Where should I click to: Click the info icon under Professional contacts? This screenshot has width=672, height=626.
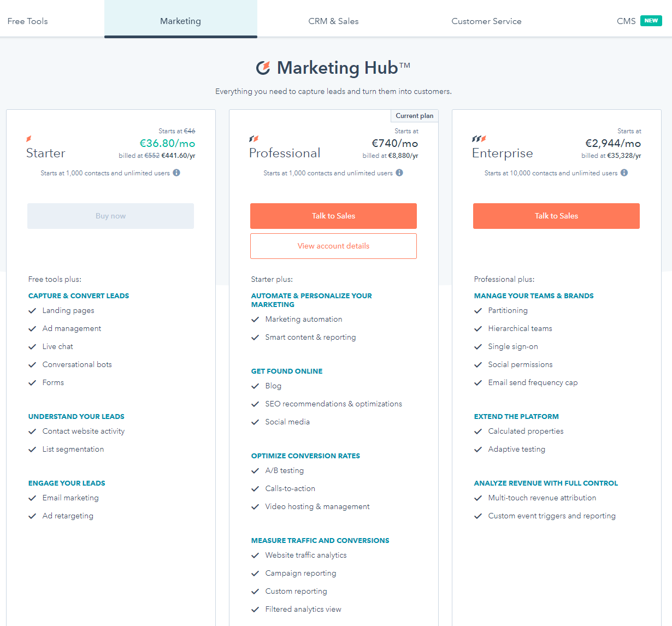399,173
